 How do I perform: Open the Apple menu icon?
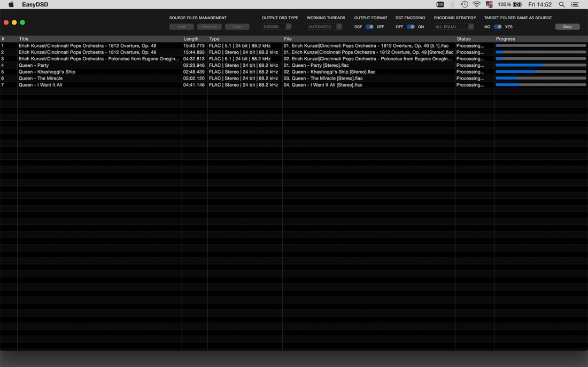[11, 4]
